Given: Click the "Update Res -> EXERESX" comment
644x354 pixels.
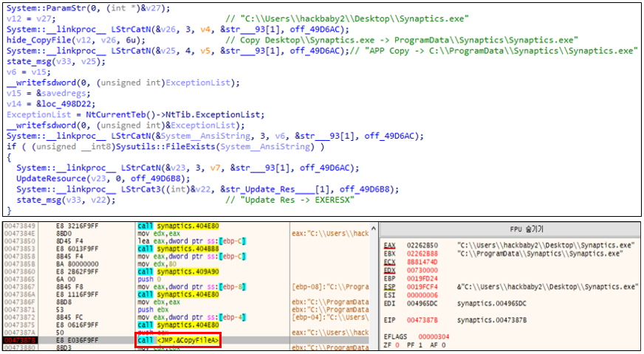Looking at the screenshot, I should pos(290,200).
